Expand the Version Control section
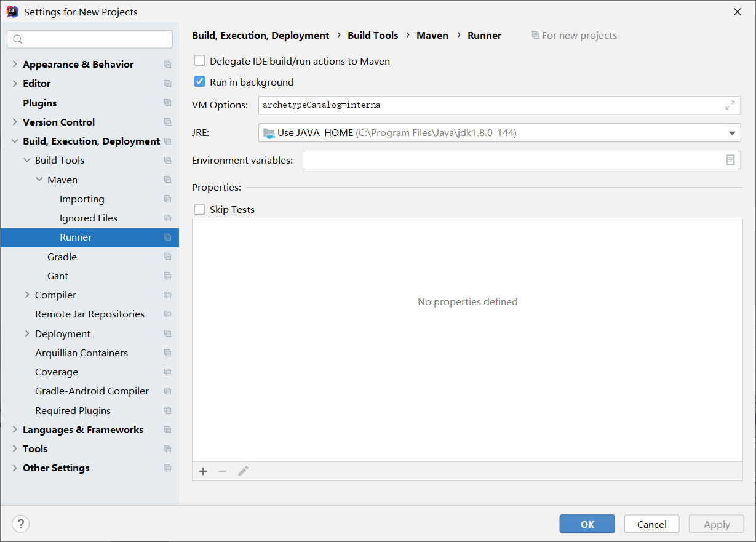This screenshot has width=756, height=542. [x=15, y=122]
